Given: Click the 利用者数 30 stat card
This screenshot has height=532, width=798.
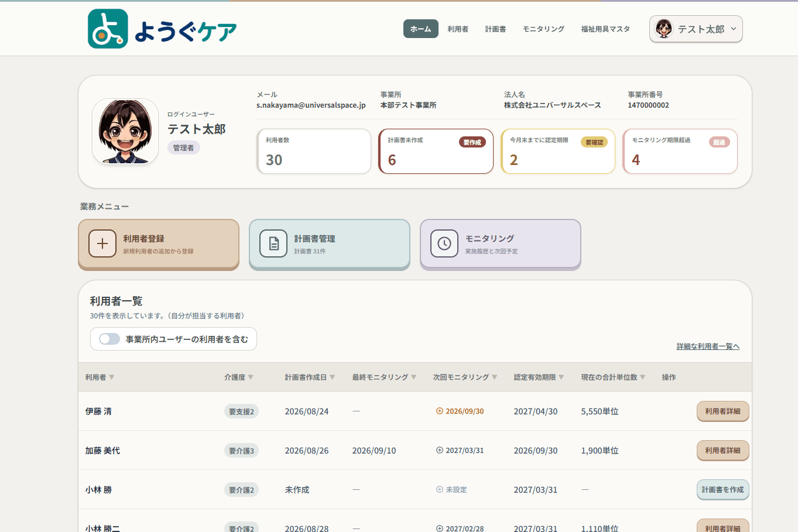Looking at the screenshot, I should [x=314, y=152].
